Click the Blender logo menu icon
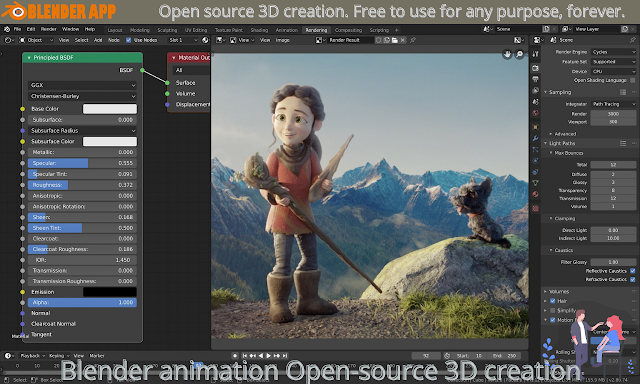Viewport: 640px width, 384px height. coord(7,29)
